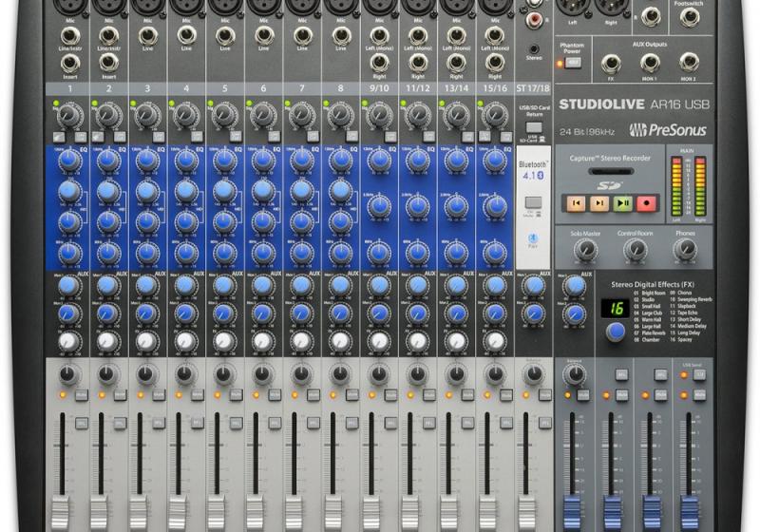Click the Phones volume knob

[684, 250]
